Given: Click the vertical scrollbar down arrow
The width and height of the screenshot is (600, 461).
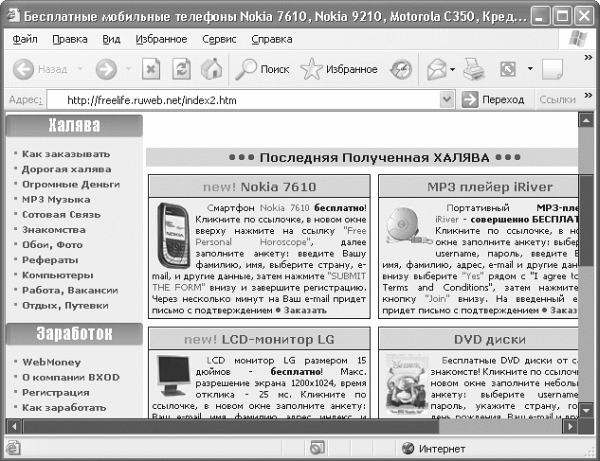Looking at the screenshot, I should pos(585,409).
